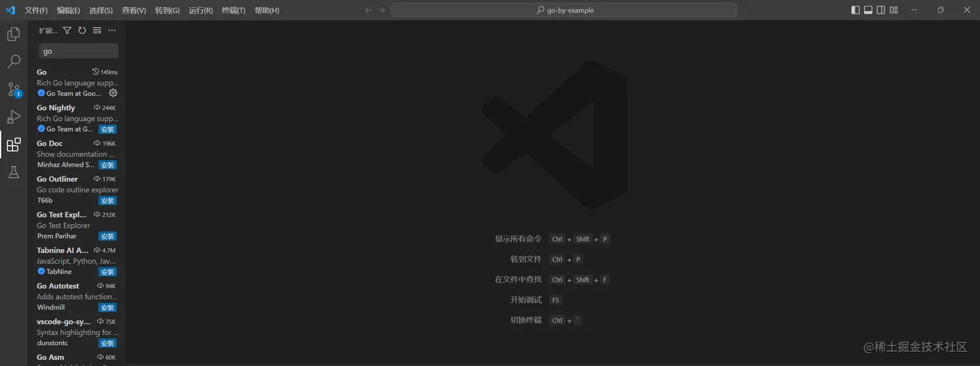Go back with the left arrow
The height and width of the screenshot is (366, 980).
pyautogui.click(x=369, y=10)
